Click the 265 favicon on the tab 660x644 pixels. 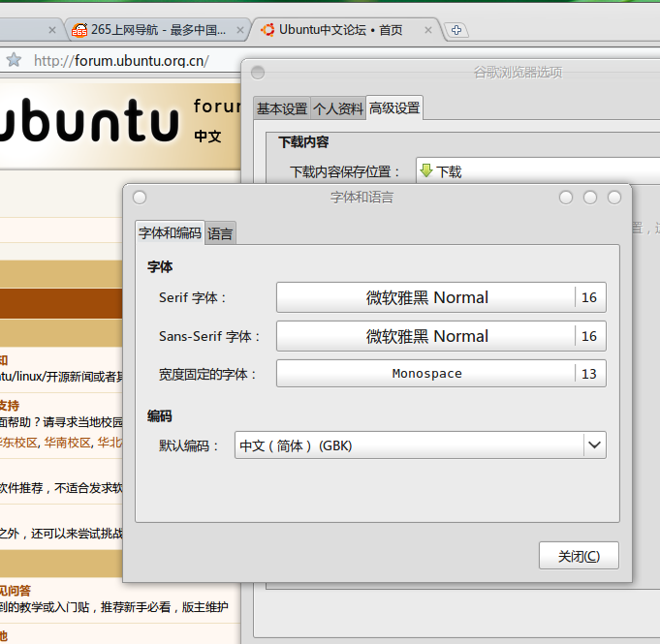79,30
